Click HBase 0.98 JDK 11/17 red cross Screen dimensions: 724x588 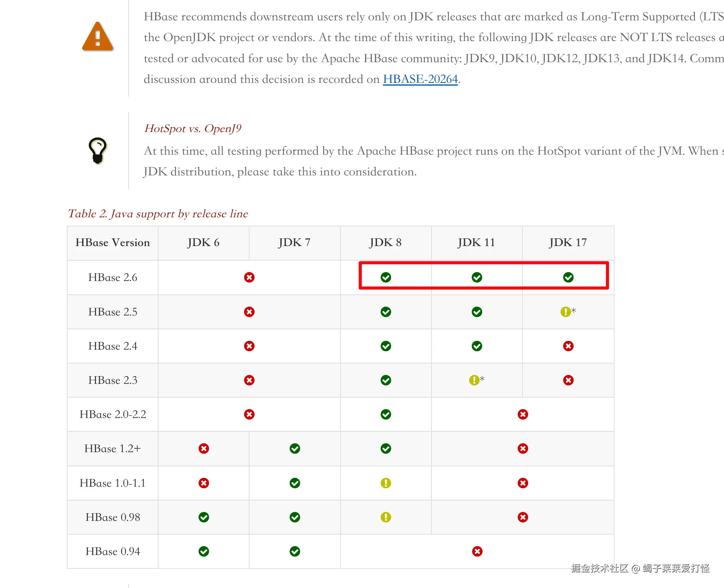click(x=522, y=517)
